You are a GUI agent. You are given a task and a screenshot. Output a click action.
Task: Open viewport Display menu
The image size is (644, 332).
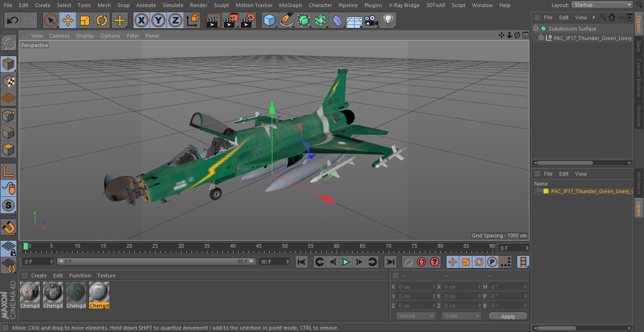pos(85,36)
